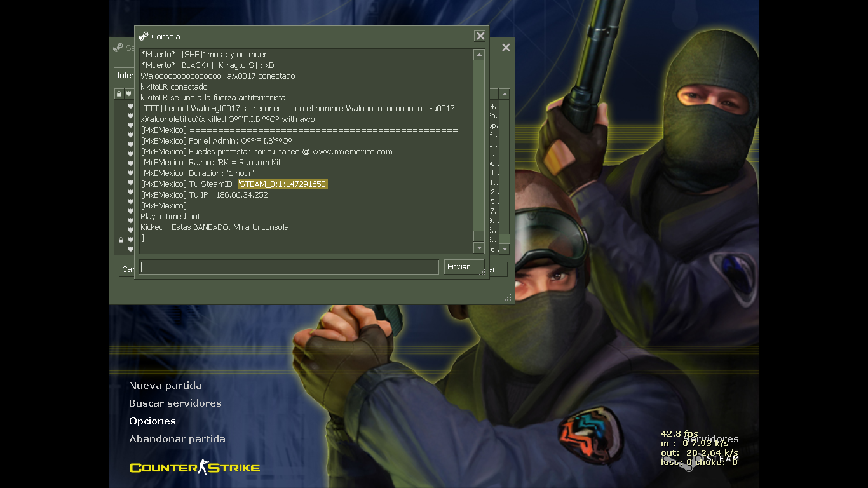Click the '[TTT] Leonel Walo' reconnect line
The height and width of the screenshot is (488, 868).
pos(299,108)
